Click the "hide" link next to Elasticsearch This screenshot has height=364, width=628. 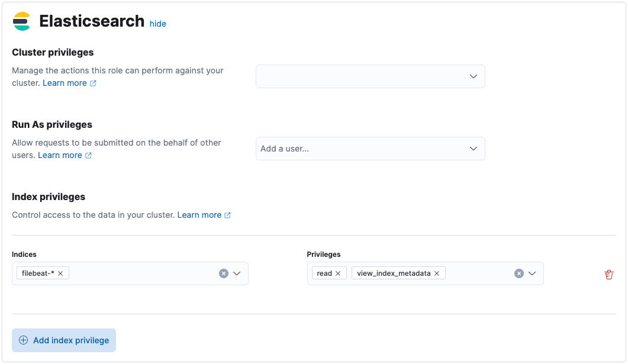point(157,24)
